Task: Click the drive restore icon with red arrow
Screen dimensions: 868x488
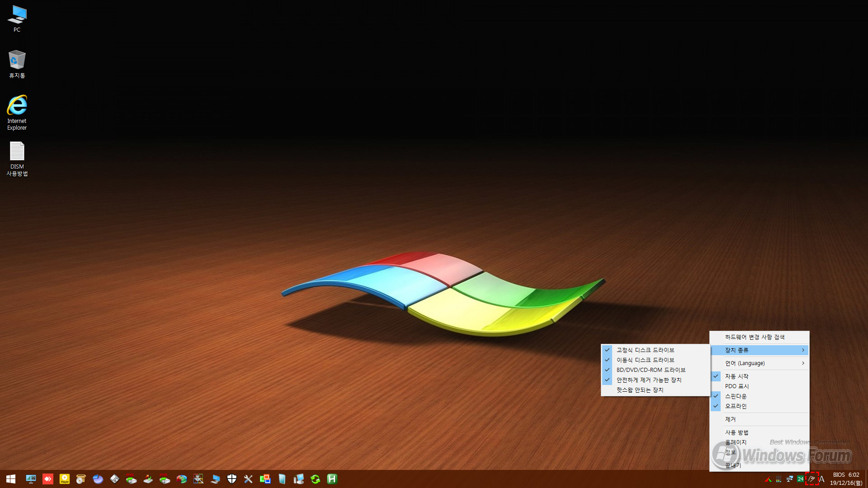Action: click(148, 479)
